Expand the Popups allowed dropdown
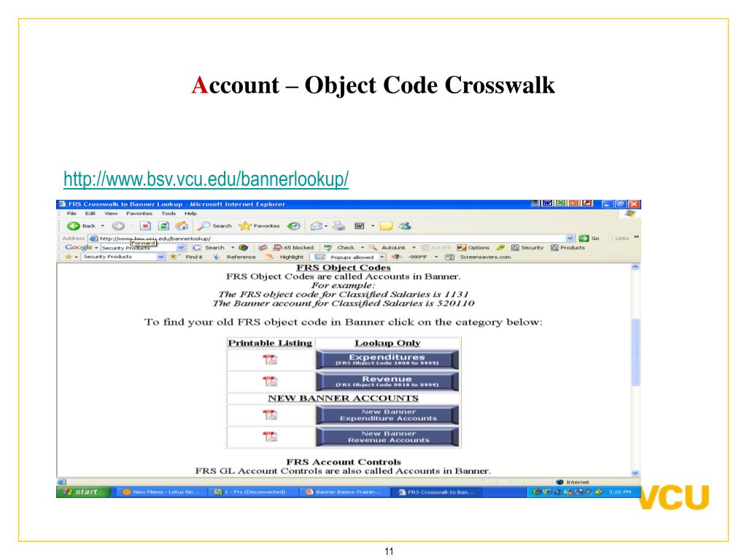 coord(382,257)
